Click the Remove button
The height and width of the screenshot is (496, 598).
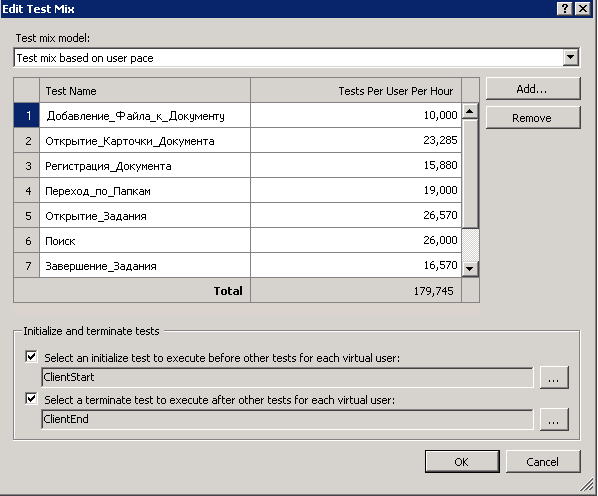click(x=533, y=117)
